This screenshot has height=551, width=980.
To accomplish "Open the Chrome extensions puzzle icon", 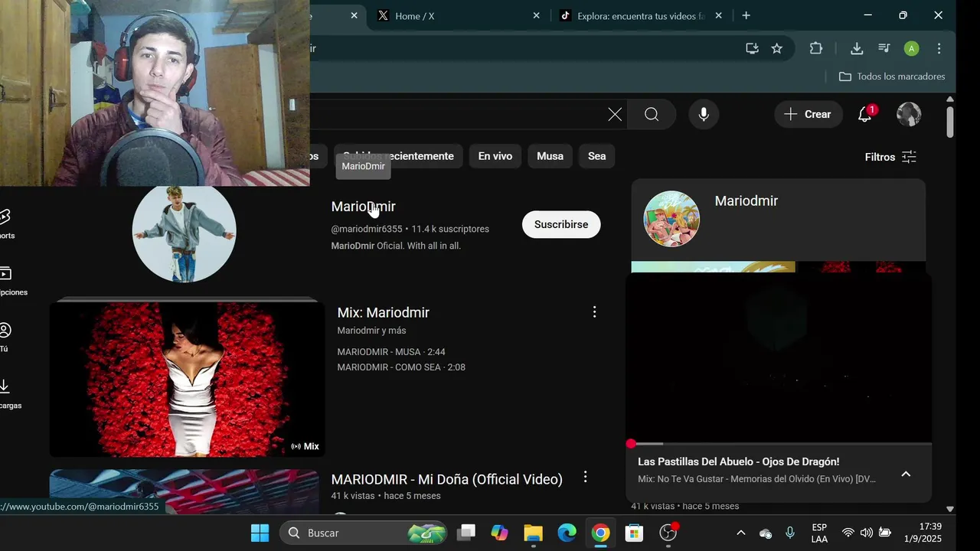I will (x=816, y=48).
